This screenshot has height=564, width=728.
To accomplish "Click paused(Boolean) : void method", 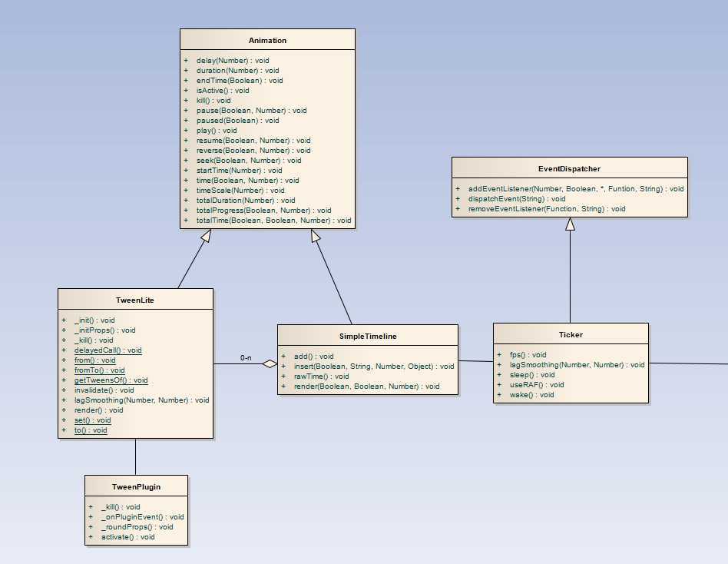I will (238, 121).
